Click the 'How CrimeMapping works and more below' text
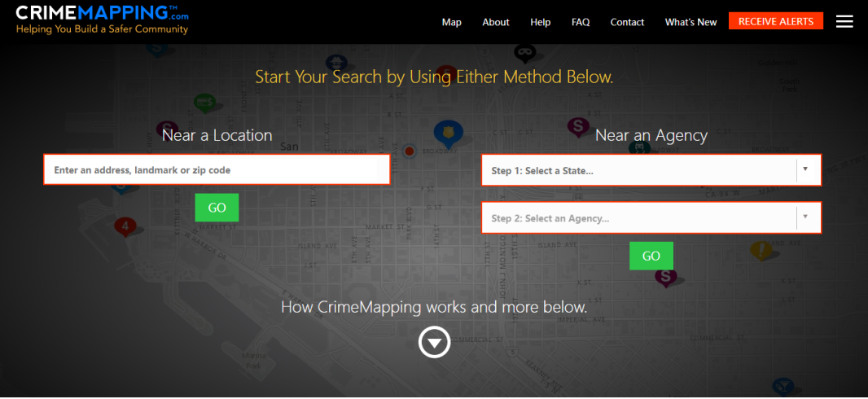The image size is (868, 399). [x=434, y=307]
